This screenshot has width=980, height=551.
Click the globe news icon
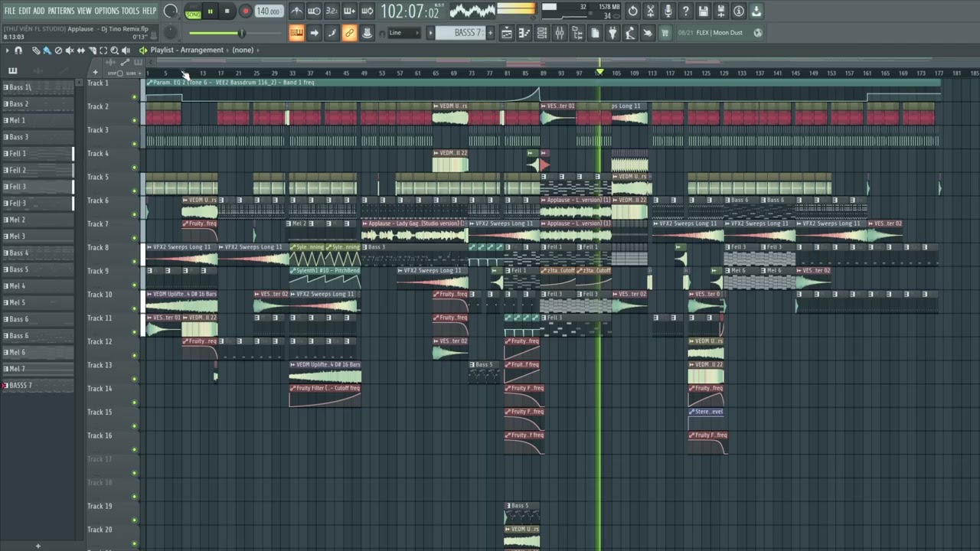758,33
